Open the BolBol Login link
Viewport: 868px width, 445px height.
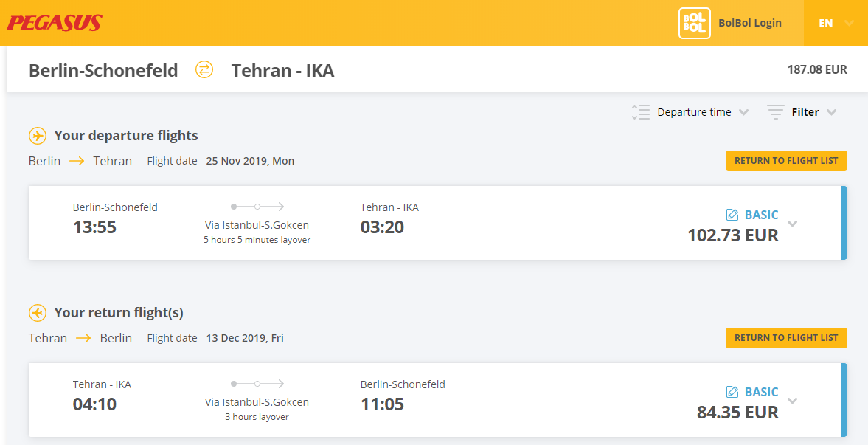pyautogui.click(x=750, y=23)
